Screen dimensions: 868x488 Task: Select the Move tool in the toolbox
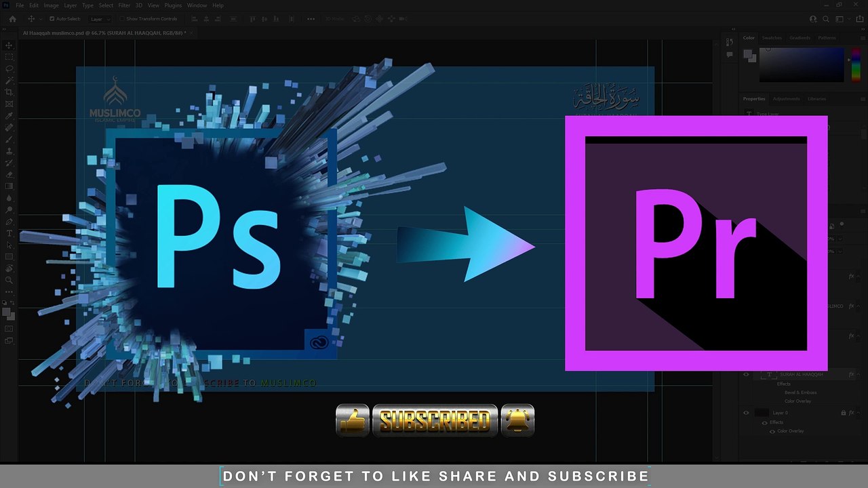point(9,45)
